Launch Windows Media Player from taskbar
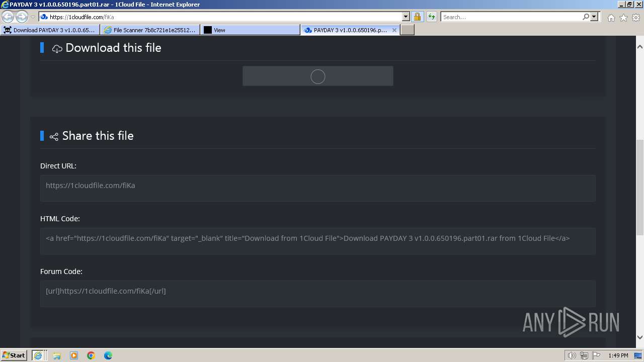644x362 pixels. (74, 355)
